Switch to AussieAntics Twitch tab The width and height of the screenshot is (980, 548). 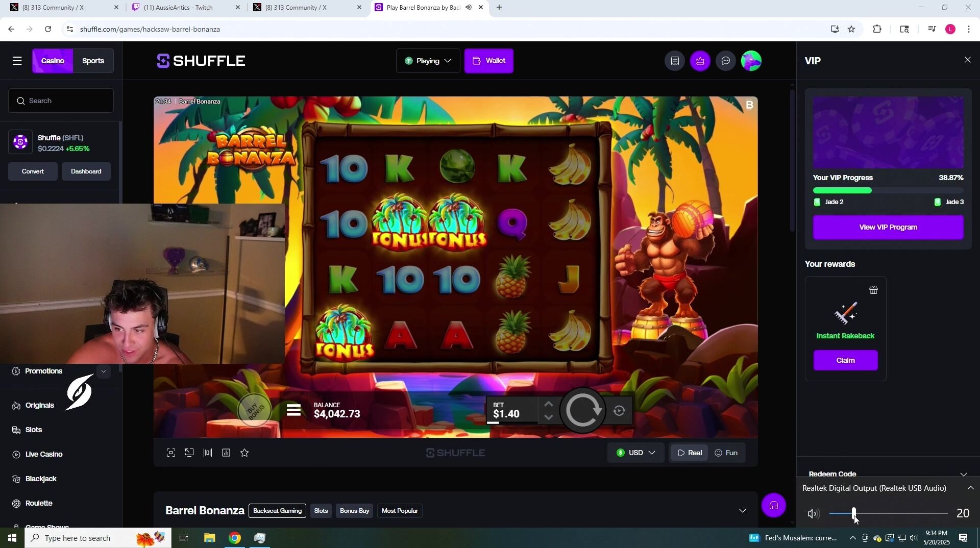tap(185, 8)
